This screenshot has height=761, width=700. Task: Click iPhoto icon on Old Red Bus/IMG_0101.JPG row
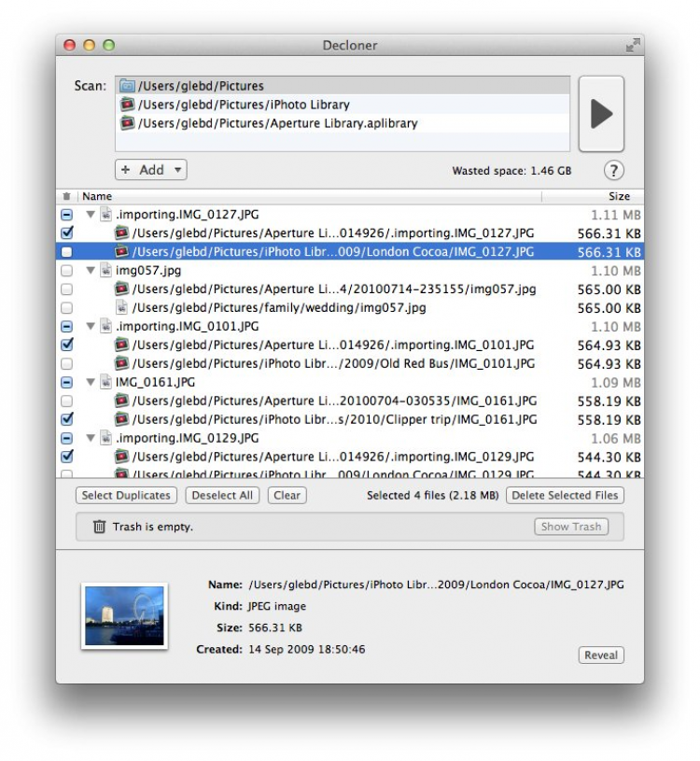point(121,363)
